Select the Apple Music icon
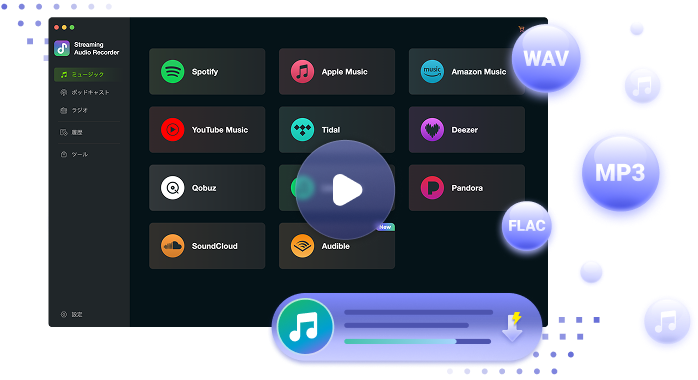698x380 pixels. [x=302, y=71]
